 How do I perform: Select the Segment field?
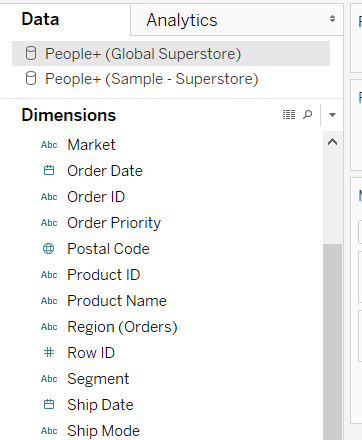coord(98,379)
